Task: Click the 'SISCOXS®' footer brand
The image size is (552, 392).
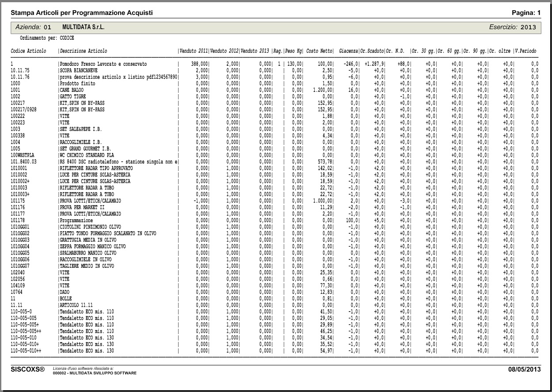Action: pyautogui.click(x=28, y=369)
